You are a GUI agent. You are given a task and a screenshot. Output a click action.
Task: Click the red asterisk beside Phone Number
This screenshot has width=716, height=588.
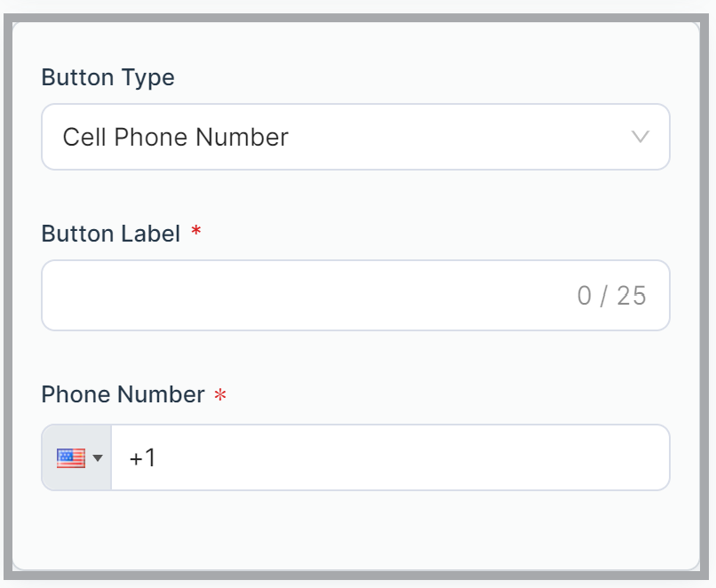pos(220,394)
